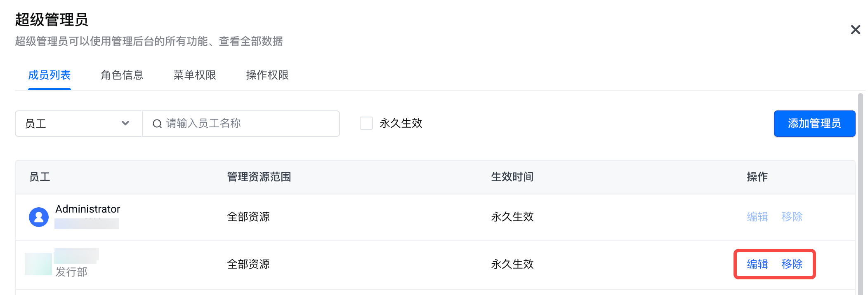Click 编辑 in the Administrator row
The image size is (868, 295).
757,217
